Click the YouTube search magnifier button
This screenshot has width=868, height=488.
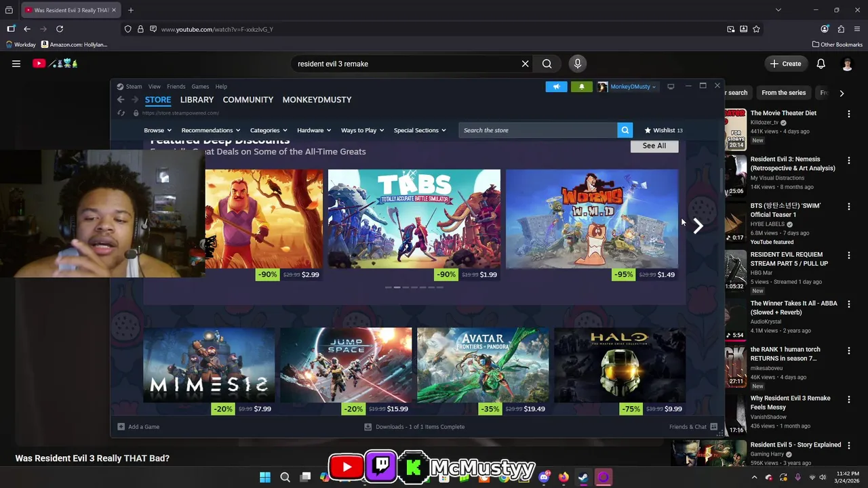click(x=547, y=64)
